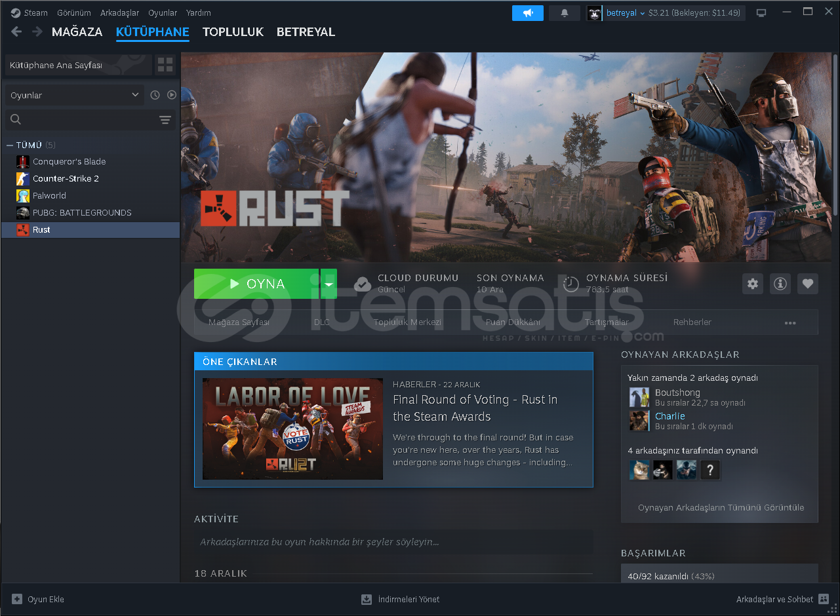Open the betreyal account dropdown

(x=626, y=13)
